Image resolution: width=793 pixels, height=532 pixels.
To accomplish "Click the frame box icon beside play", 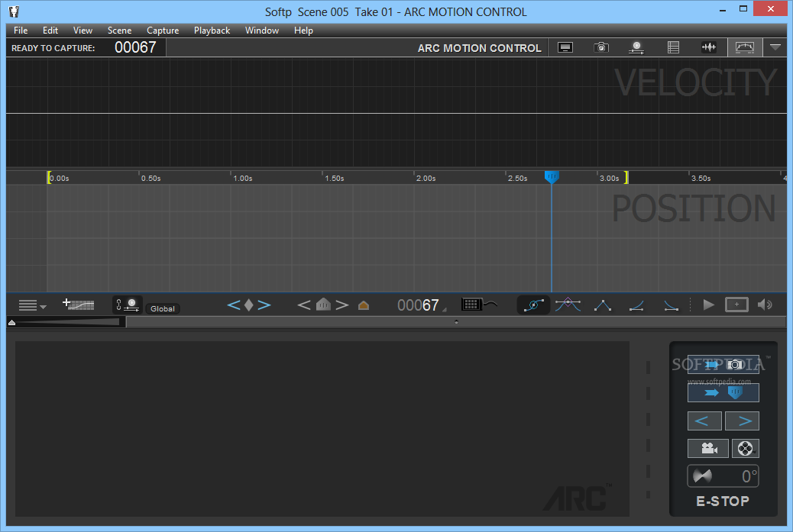I will (x=736, y=305).
